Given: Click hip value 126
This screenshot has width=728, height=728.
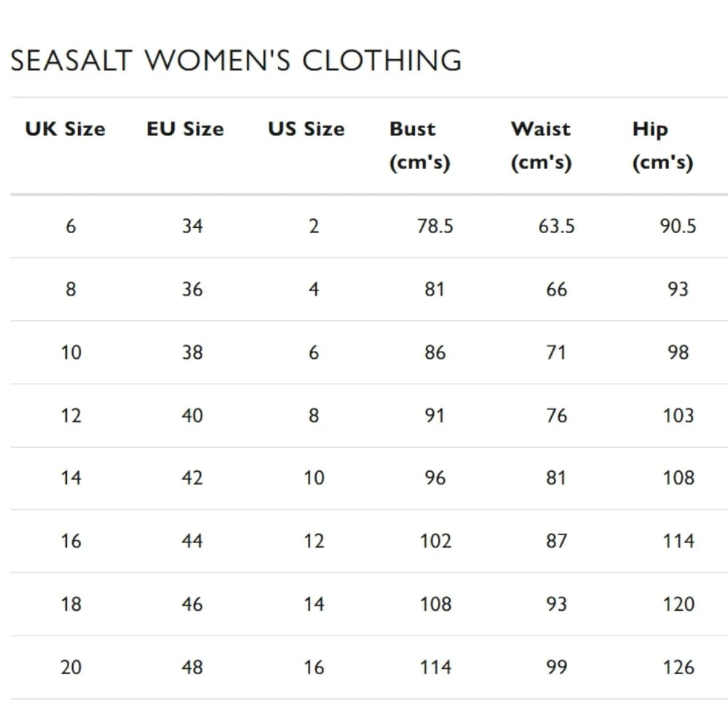Looking at the screenshot, I should click(678, 668).
